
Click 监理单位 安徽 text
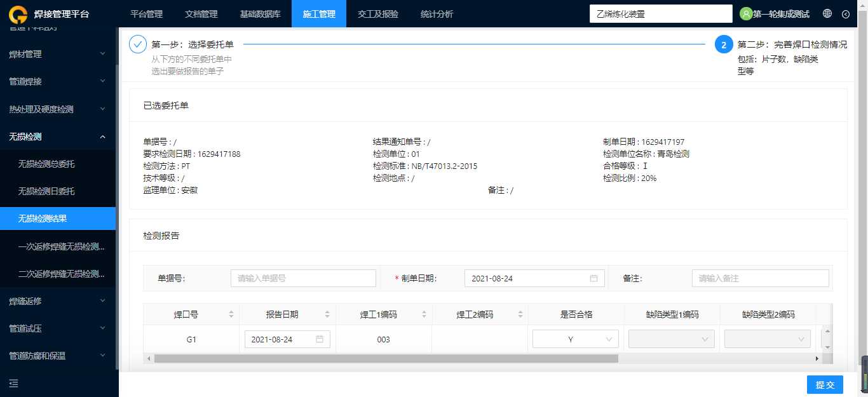[x=170, y=190]
